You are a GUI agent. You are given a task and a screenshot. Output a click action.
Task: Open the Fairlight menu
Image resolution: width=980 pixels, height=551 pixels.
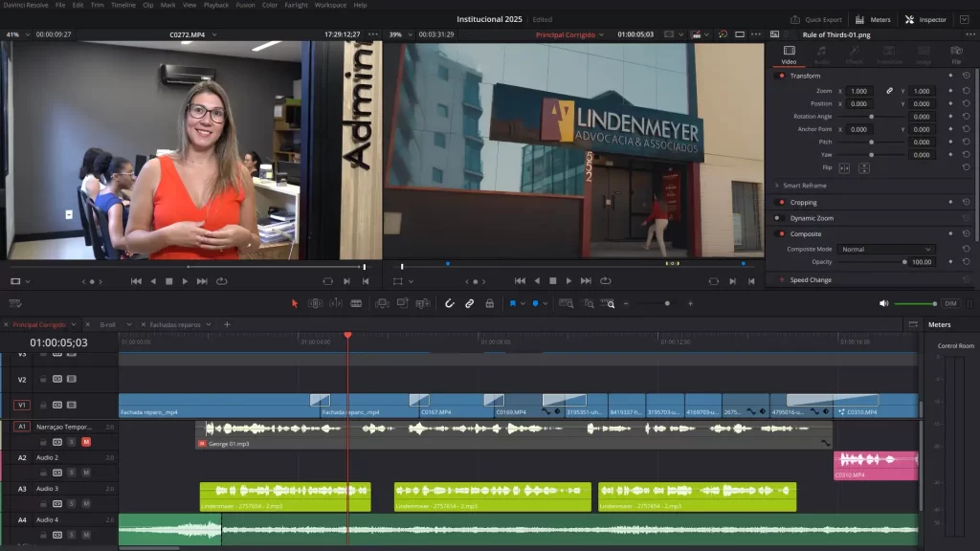point(297,5)
